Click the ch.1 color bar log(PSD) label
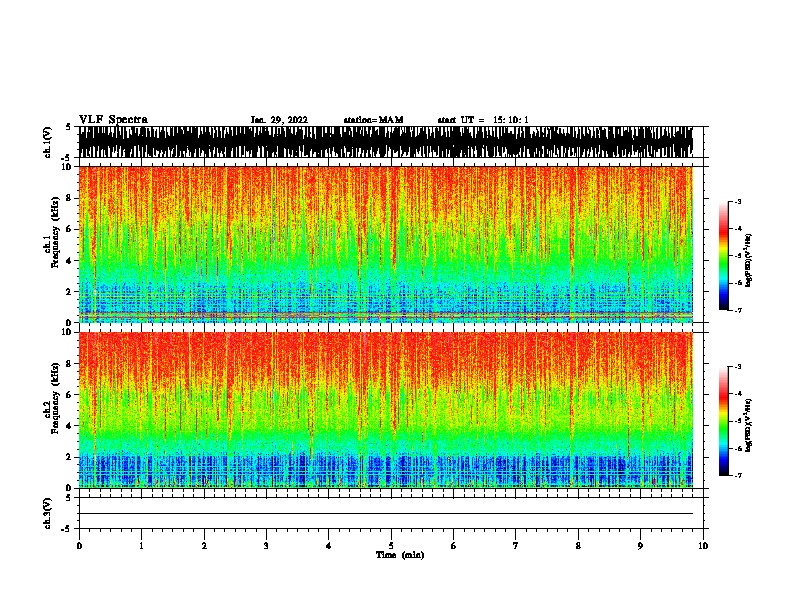The height and width of the screenshot is (612, 792). [748, 261]
